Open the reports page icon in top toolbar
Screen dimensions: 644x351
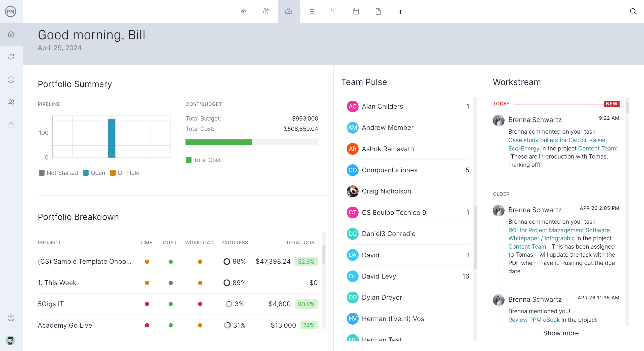pos(377,11)
